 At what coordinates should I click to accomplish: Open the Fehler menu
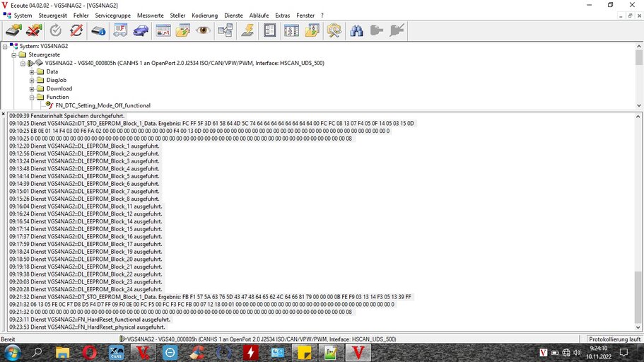[81, 16]
